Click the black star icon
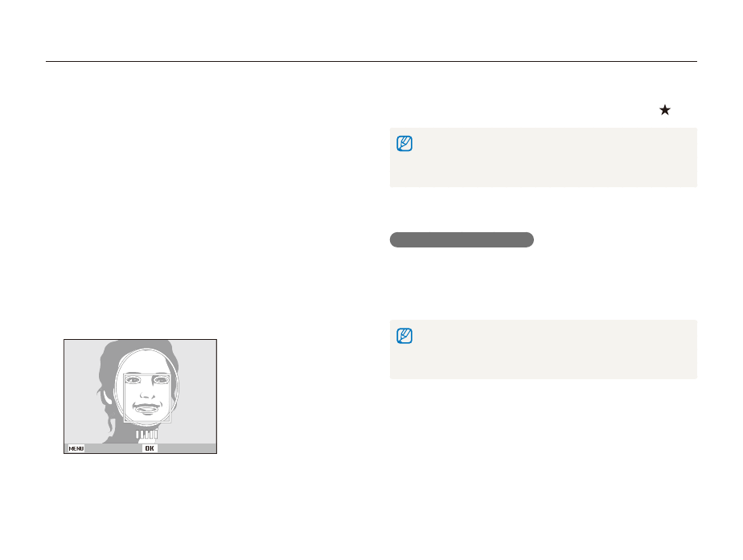The image size is (743, 560). tap(664, 111)
